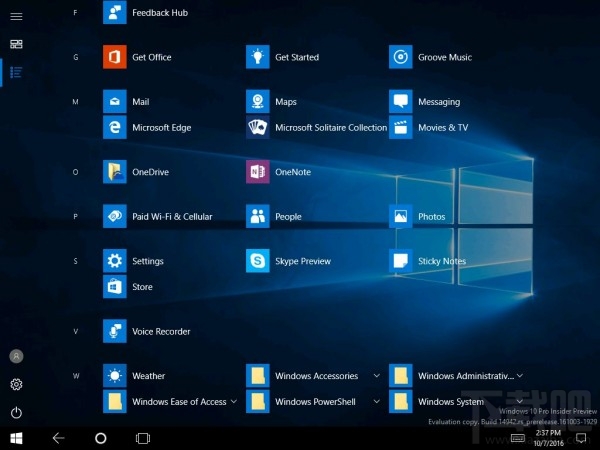Open Cortana circle on taskbar

101,438
